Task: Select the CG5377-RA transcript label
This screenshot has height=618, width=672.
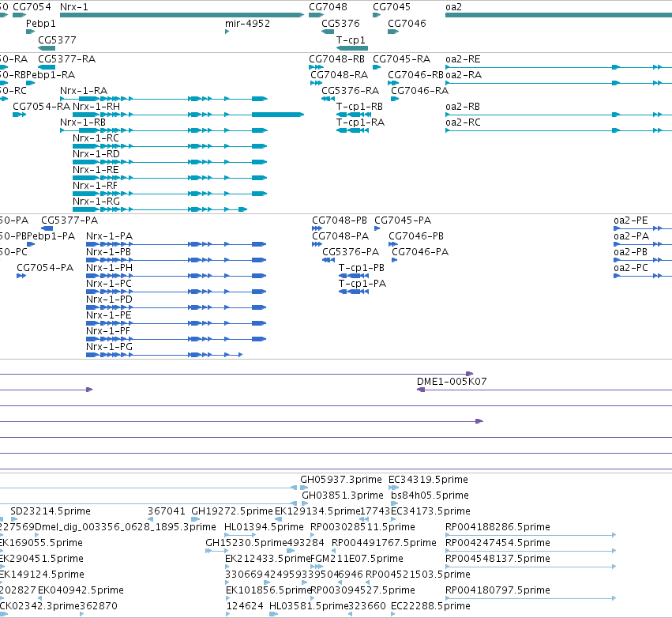Action: click(67, 59)
